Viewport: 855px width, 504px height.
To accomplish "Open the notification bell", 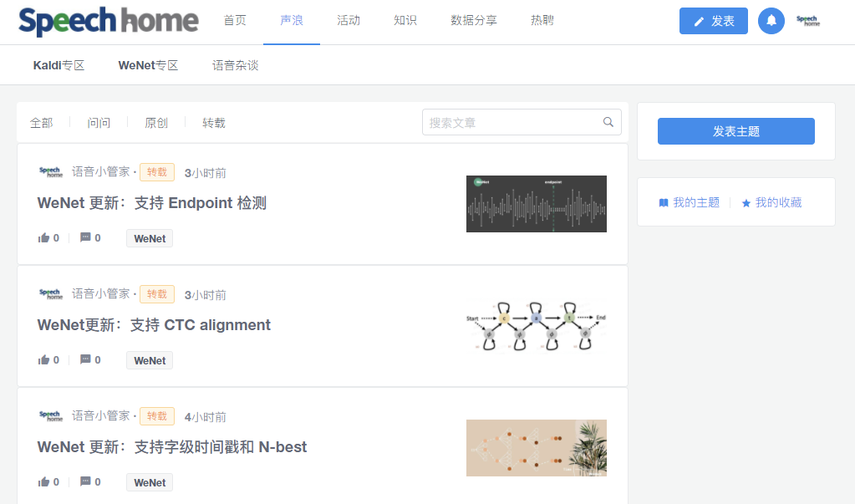I will tap(771, 21).
